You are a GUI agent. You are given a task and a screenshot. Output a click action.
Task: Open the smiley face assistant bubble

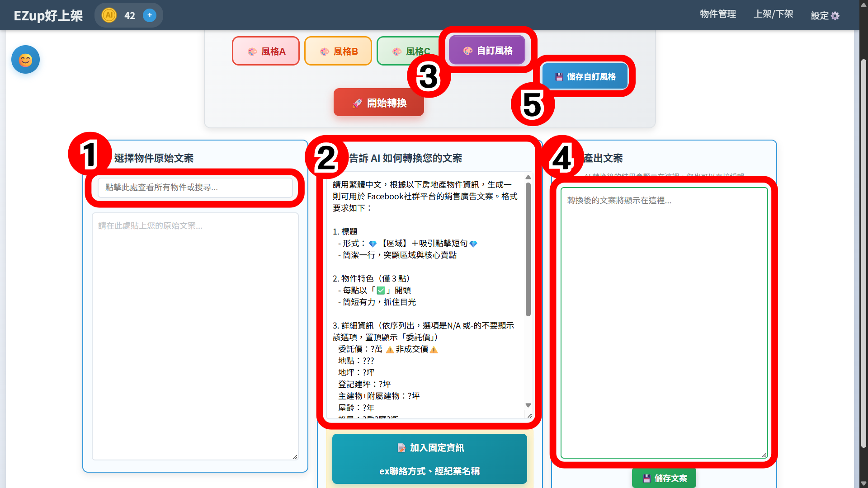coord(26,60)
